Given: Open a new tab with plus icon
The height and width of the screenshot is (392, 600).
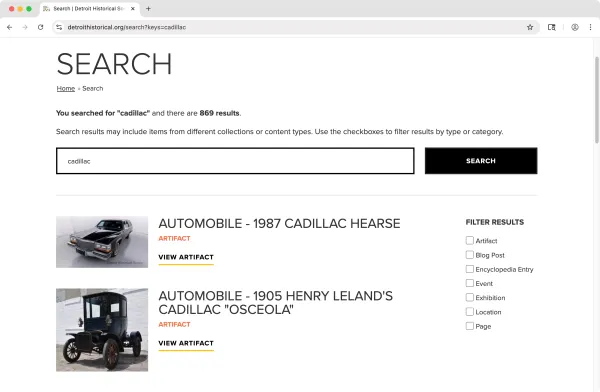Looking at the screenshot, I should click(x=148, y=8).
